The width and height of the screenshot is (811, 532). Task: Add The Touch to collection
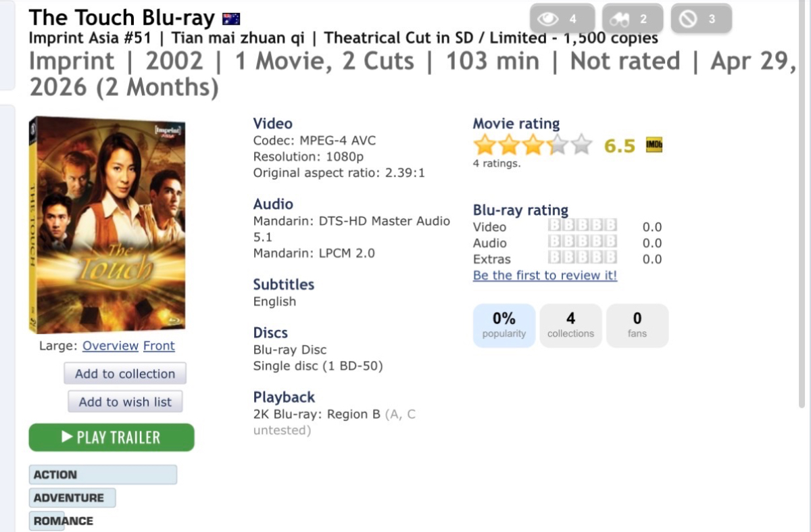pos(125,374)
